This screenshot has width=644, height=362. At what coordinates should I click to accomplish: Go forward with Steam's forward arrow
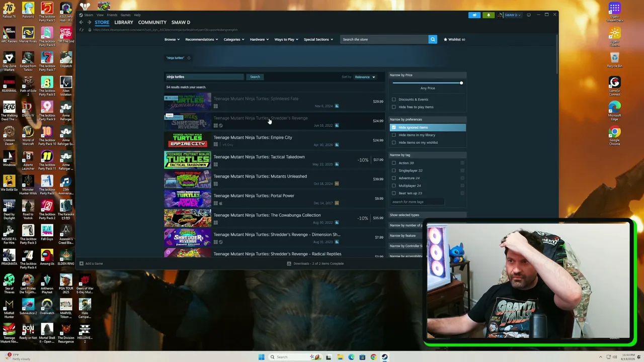(89, 22)
